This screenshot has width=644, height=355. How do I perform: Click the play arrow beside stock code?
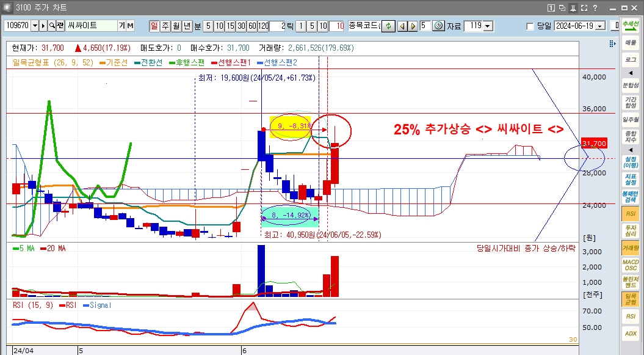tap(43, 26)
